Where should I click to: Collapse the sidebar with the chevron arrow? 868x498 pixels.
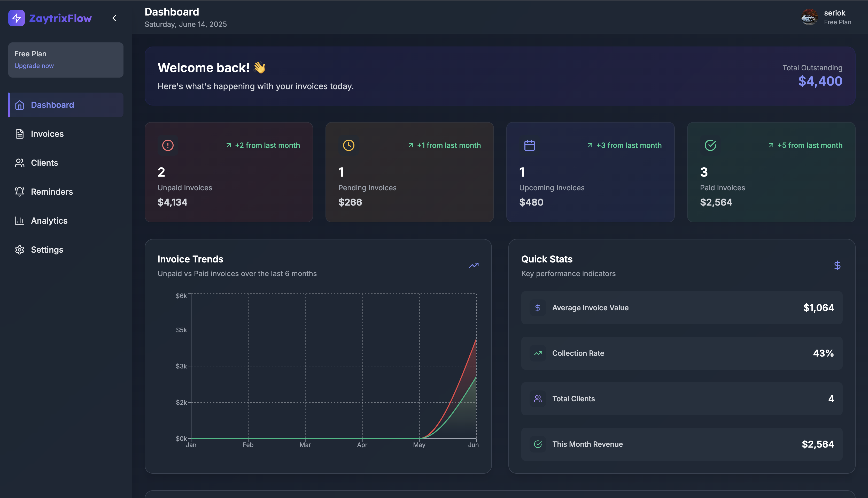click(114, 18)
